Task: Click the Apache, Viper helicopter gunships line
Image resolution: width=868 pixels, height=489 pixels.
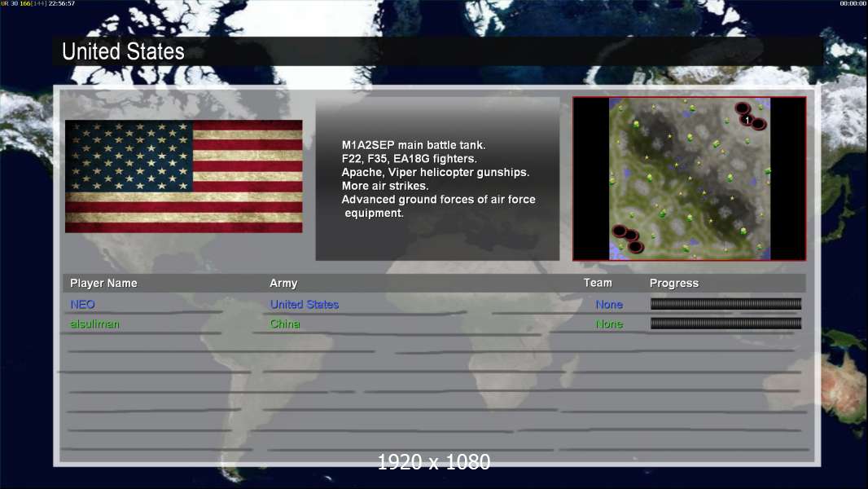Action: [435, 172]
